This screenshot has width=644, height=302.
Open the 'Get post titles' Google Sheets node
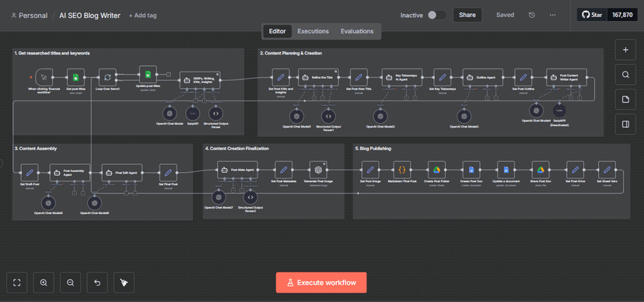(x=75, y=77)
